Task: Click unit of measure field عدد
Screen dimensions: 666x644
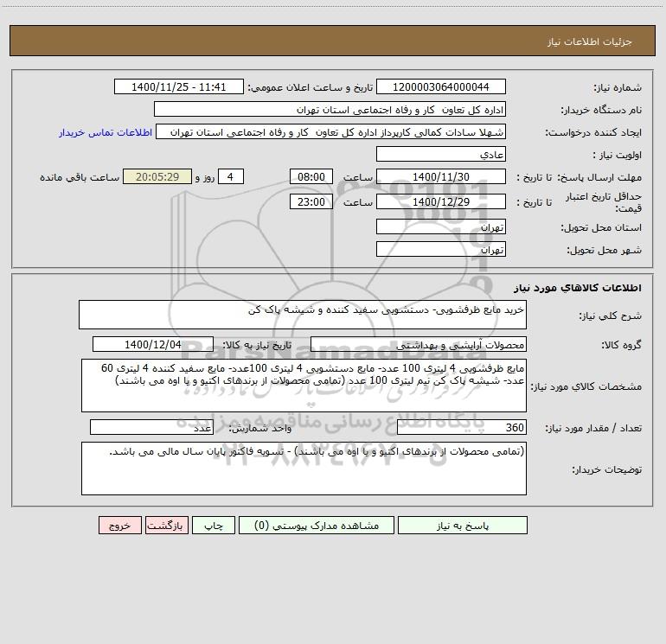Action: coord(151,428)
